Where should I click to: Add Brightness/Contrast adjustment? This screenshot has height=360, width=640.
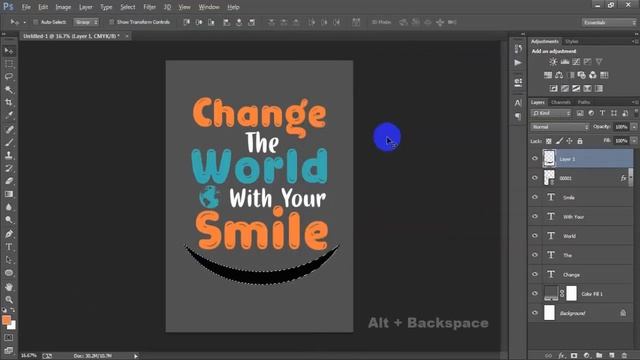click(553, 62)
